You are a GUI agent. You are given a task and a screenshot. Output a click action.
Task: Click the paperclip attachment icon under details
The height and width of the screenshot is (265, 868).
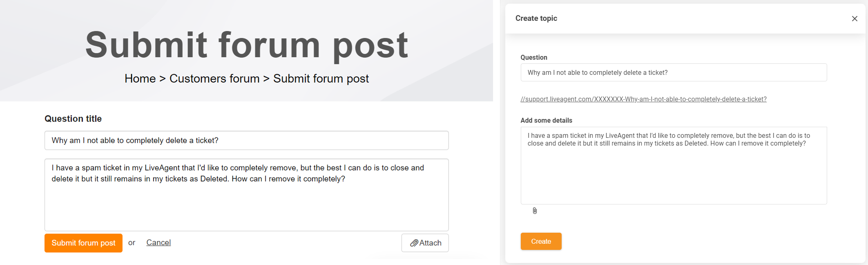click(535, 211)
